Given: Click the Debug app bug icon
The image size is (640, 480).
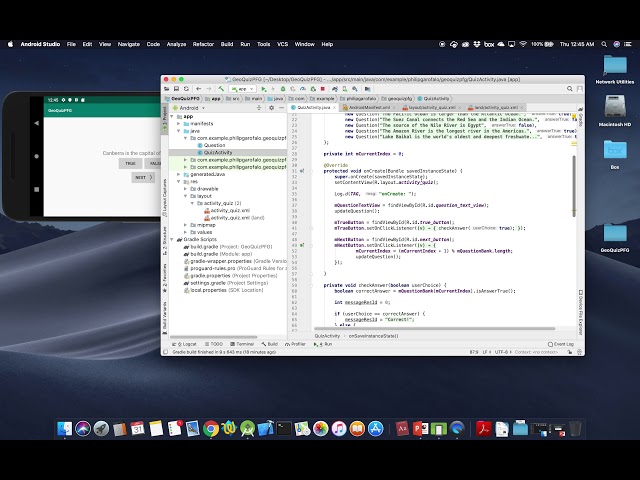Looking at the screenshot, I should (x=283, y=89).
